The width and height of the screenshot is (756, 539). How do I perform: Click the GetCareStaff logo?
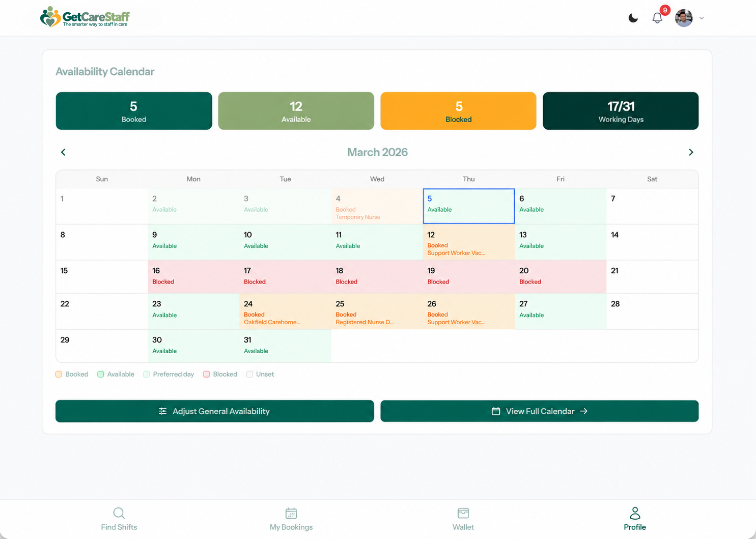85,17
